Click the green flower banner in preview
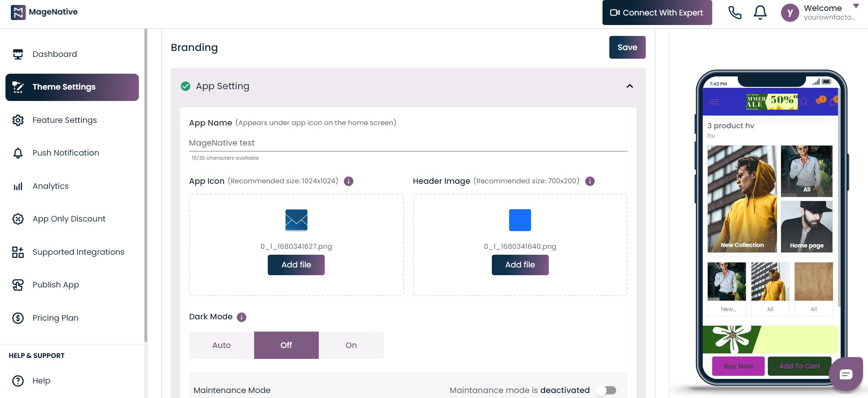 pyautogui.click(x=770, y=340)
